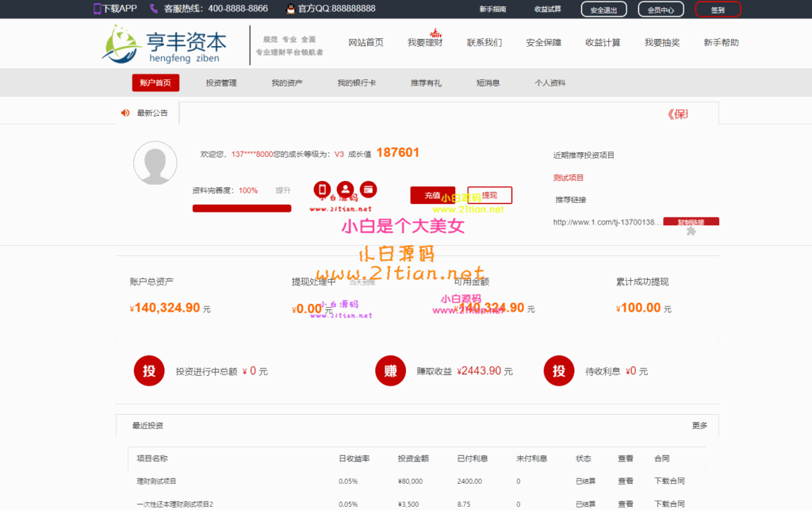Click 查看 for 一次性还本理财测试项目2 row
Screen dimensions: 812x510
pyautogui.click(x=625, y=504)
